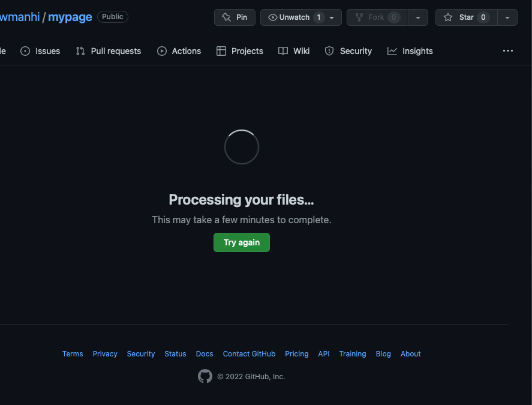Viewport: 532px width, 405px height.
Task: Expand the Fork dropdown arrow
Action: (418, 17)
